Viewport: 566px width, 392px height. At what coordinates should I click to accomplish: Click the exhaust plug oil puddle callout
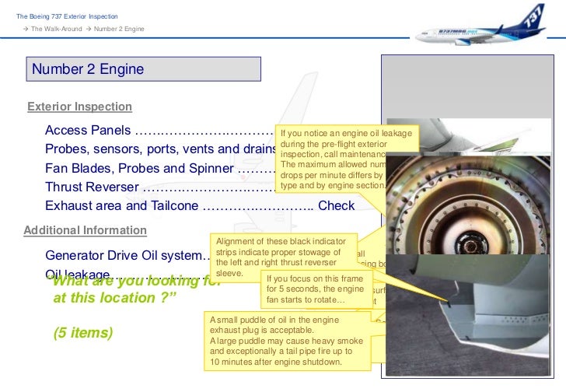coord(288,341)
